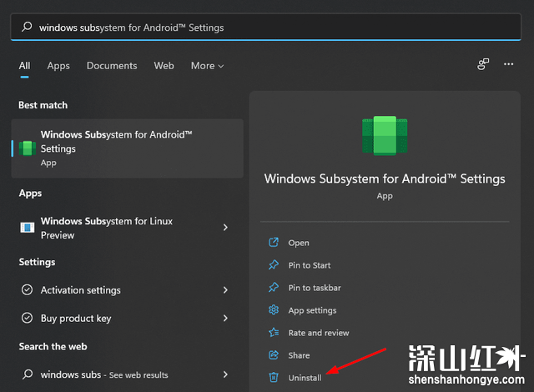The height and width of the screenshot is (392, 534).
Task: Select Windows Subsystem for Android best match result
Action: click(x=128, y=148)
